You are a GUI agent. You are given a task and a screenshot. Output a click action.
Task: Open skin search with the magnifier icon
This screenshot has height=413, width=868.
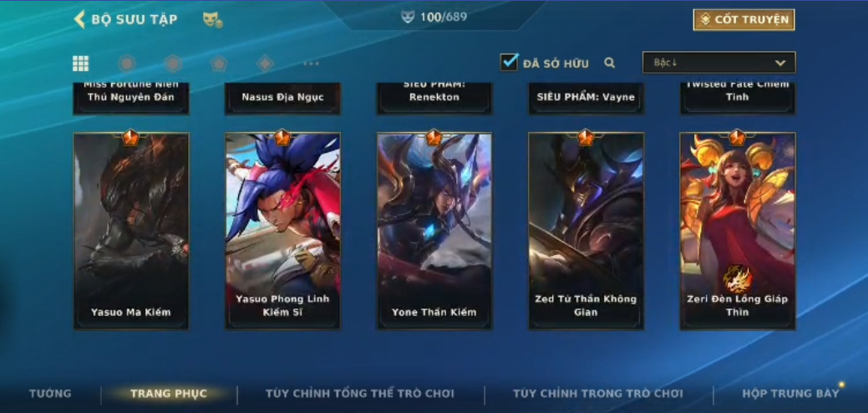[x=610, y=63]
